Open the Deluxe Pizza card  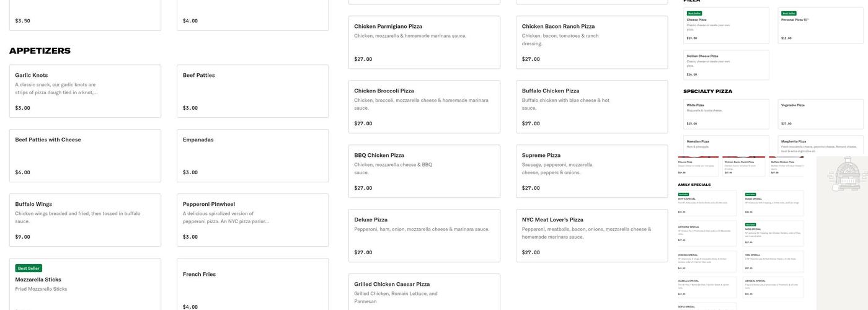424,236
